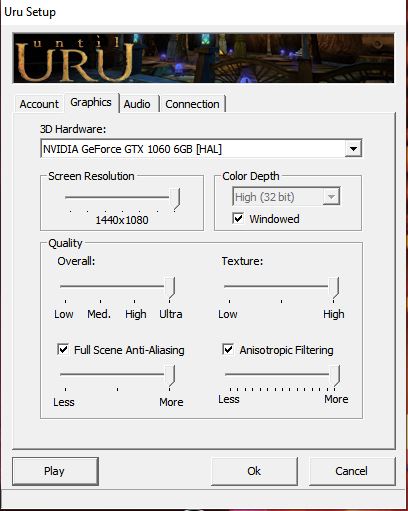Image resolution: width=408 pixels, height=511 pixels.
Task: Click the High label under Overall slider
Action: coord(136,314)
